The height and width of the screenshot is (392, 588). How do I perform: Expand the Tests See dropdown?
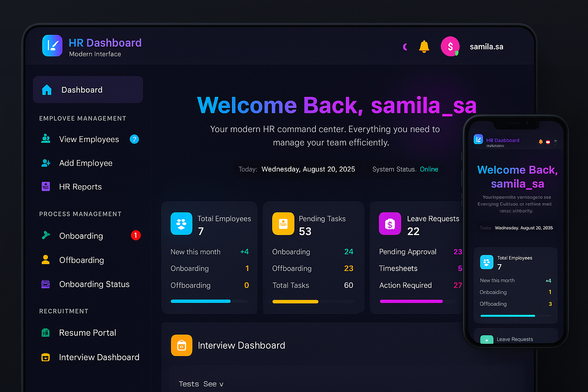click(201, 384)
